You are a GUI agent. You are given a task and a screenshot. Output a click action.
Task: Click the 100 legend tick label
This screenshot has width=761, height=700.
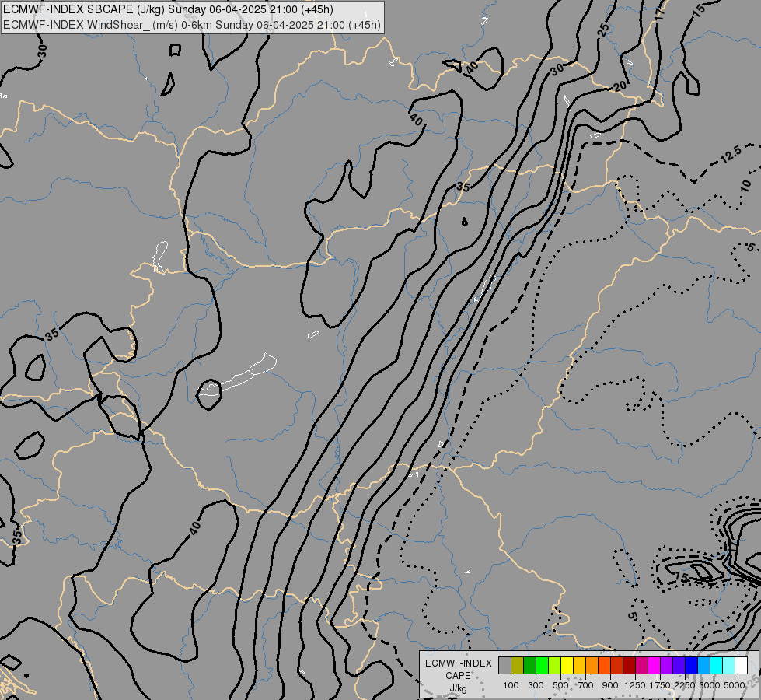coord(511,685)
